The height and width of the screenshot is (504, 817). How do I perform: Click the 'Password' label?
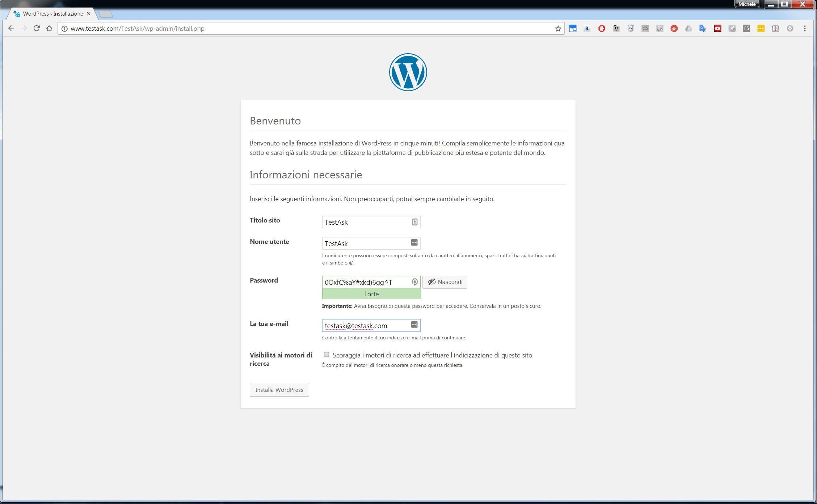pyautogui.click(x=264, y=280)
